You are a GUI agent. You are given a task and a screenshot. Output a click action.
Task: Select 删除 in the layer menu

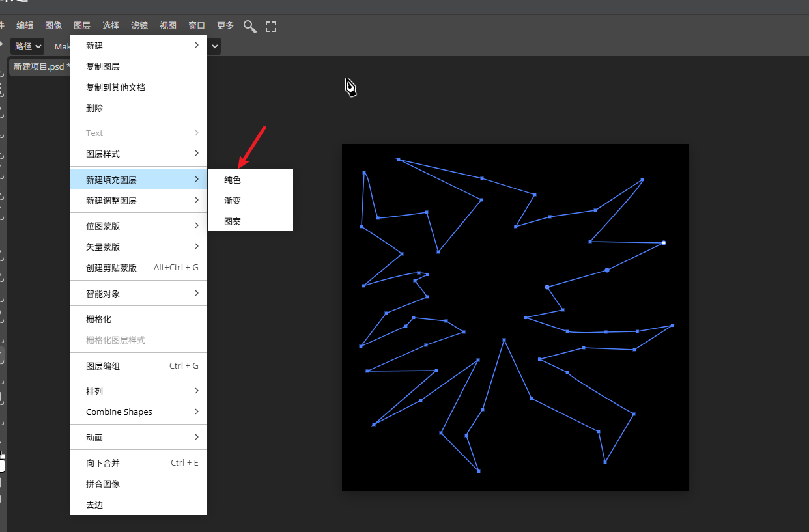point(139,108)
